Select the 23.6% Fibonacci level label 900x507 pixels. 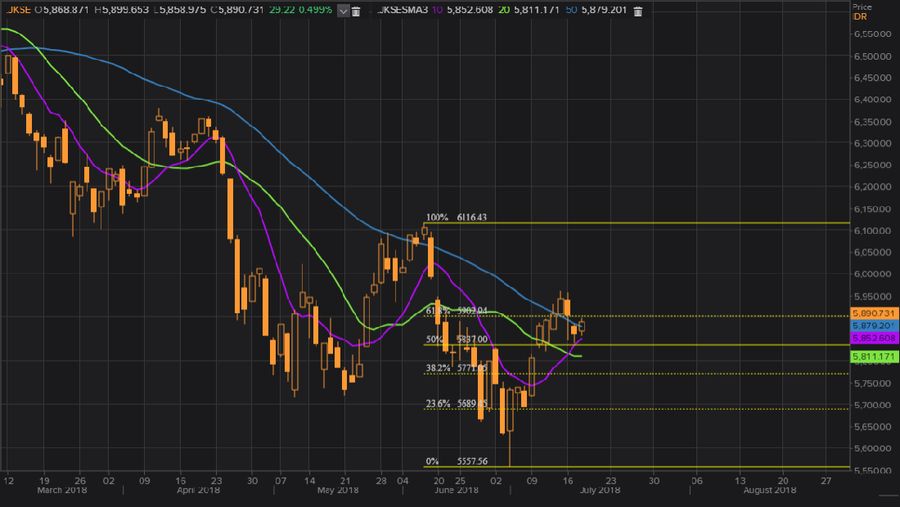456,404
